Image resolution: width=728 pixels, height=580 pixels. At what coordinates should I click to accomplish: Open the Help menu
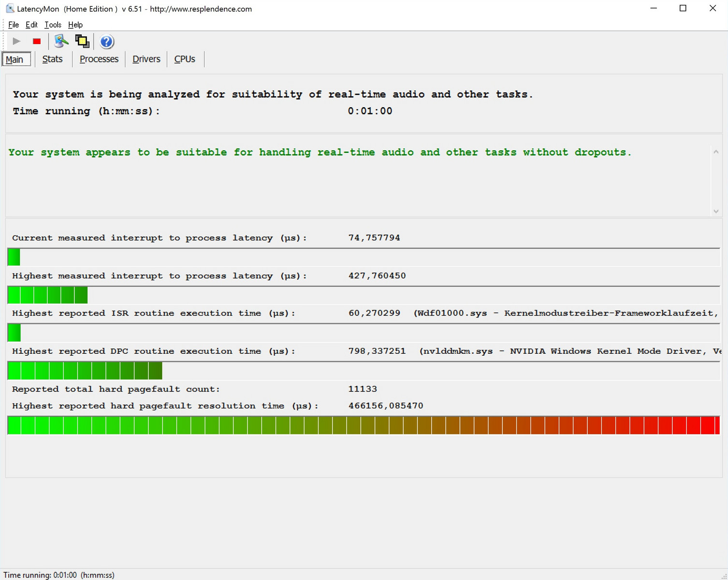coord(75,25)
